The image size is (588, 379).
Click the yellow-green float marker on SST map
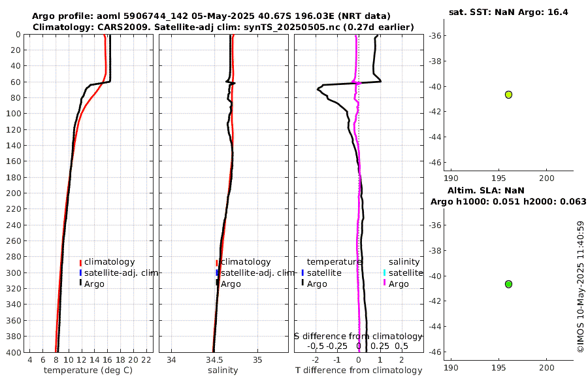pyautogui.click(x=508, y=95)
